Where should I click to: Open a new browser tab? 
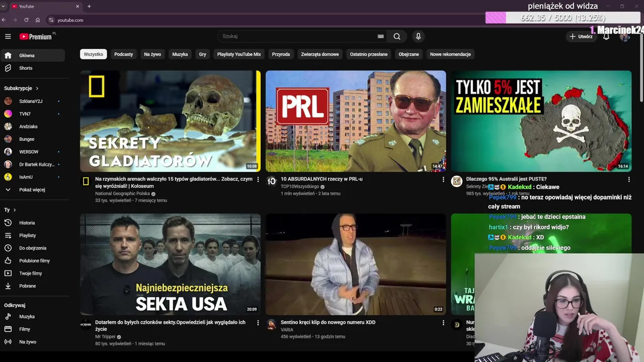coord(89,7)
